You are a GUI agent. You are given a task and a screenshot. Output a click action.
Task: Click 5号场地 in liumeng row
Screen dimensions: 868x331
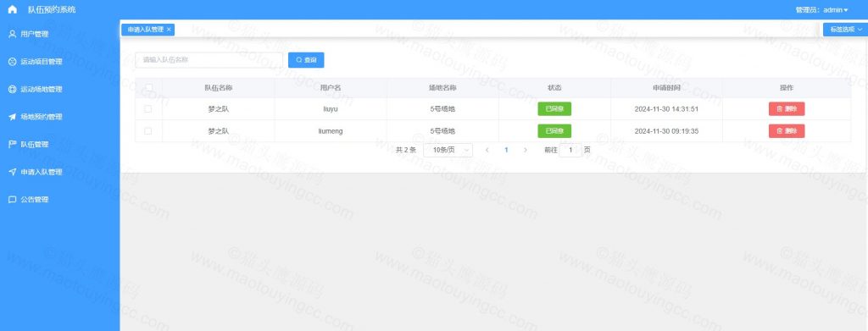[x=442, y=131]
